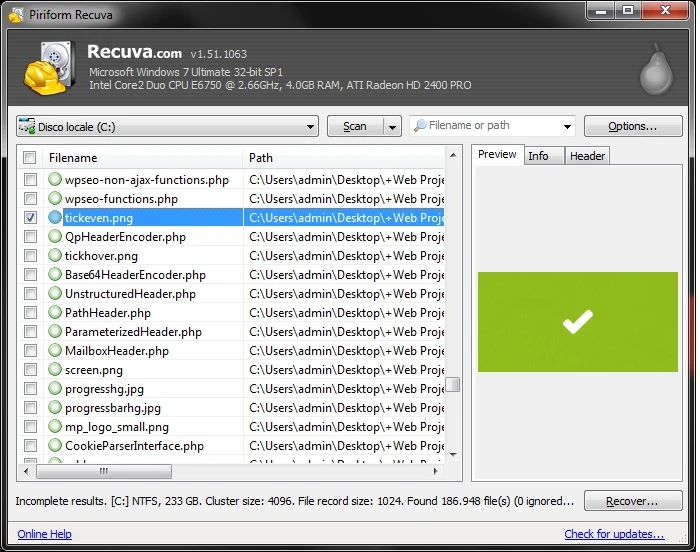Screen dimensions: 700x552
Task: Tick the checkbox for PathHeader.php
Action: [x=30, y=313]
